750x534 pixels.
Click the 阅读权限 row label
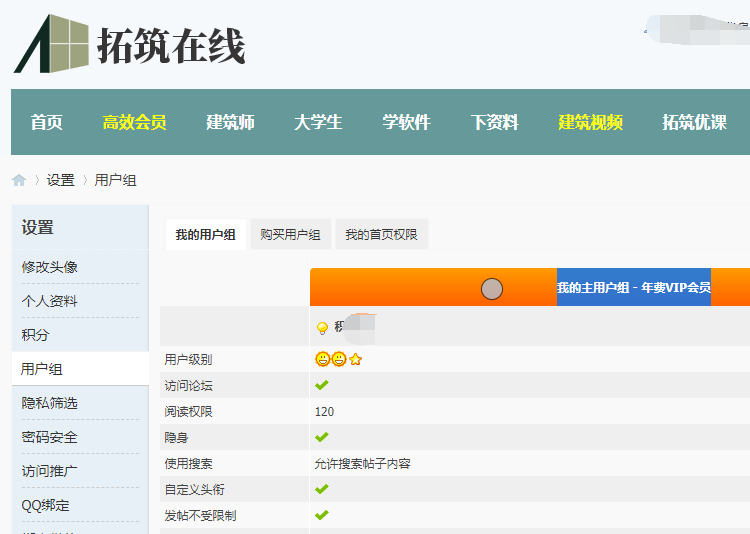click(188, 412)
